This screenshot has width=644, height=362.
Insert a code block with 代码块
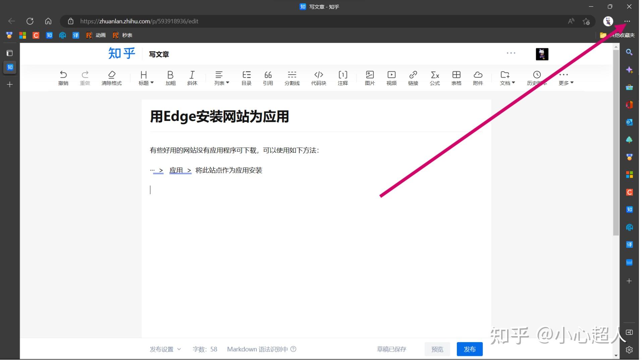pyautogui.click(x=318, y=78)
